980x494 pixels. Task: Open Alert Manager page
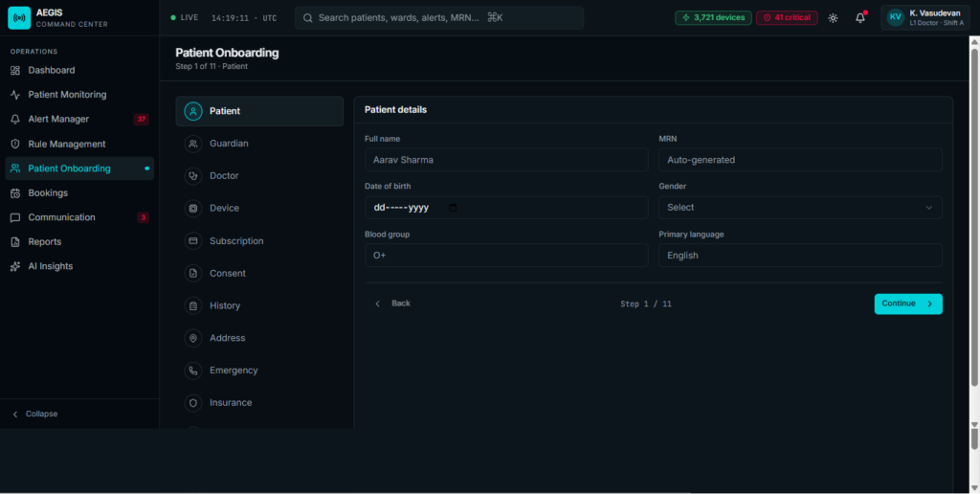[79, 119]
